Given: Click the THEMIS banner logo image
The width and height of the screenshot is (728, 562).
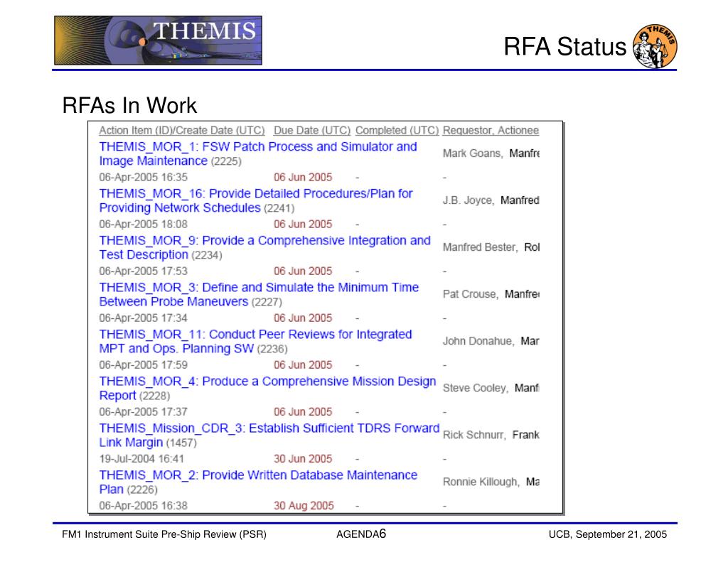Looking at the screenshot, I should 158,40.
